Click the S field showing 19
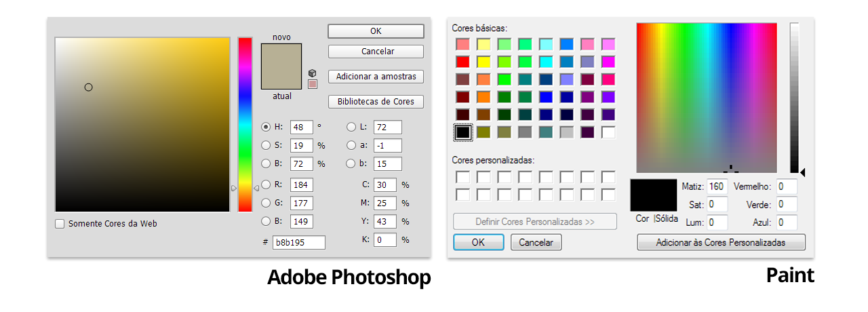 302,145
